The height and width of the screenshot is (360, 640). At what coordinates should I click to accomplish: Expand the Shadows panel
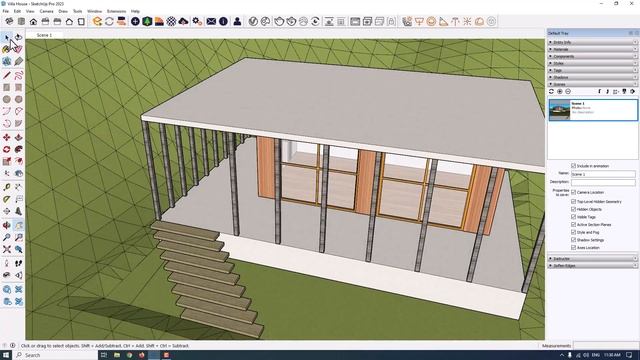click(x=593, y=77)
